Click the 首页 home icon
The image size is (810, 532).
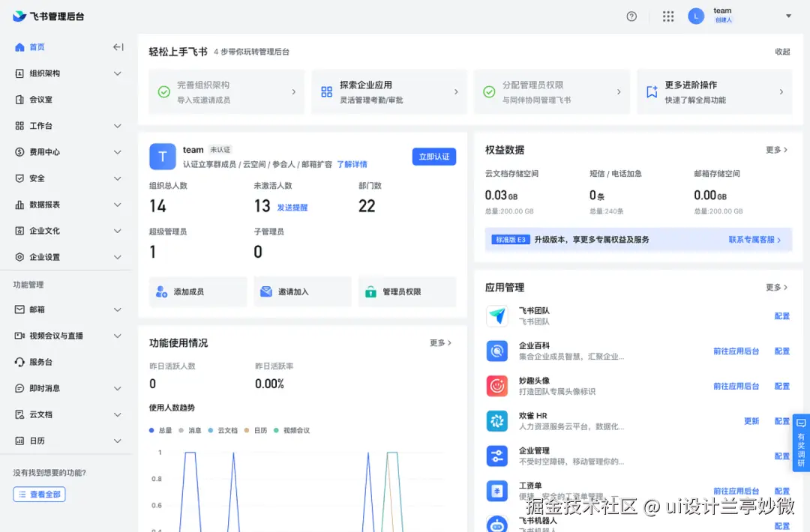19,47
